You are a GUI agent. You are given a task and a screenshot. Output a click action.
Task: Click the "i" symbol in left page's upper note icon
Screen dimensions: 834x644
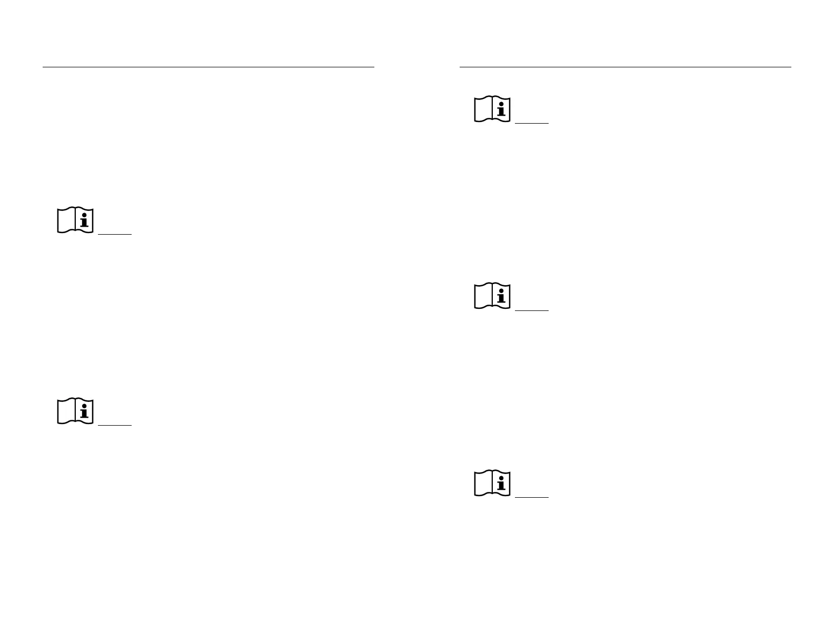pyautogui.click(x=84, y=220)
